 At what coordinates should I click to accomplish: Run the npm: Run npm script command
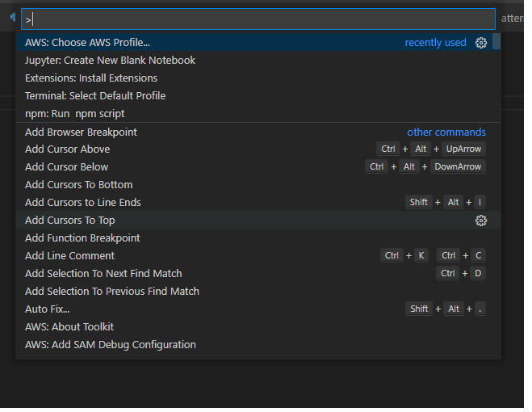click(x=74, y=114)
